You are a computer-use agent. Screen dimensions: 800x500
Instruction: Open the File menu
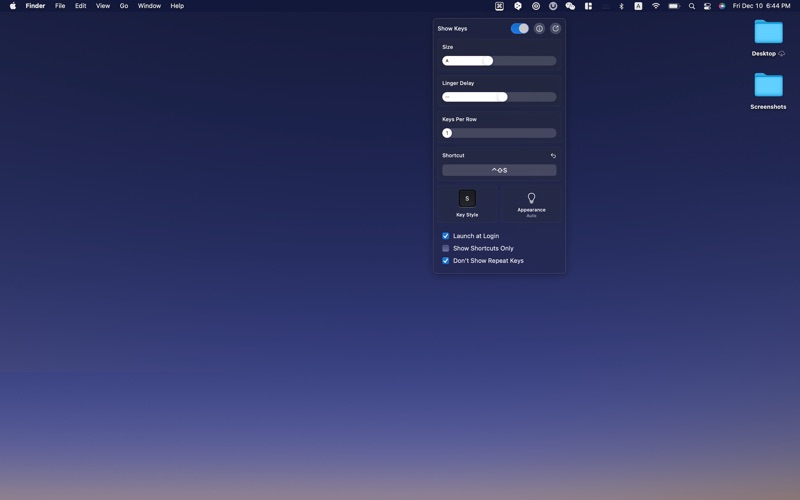pos(60,6)
